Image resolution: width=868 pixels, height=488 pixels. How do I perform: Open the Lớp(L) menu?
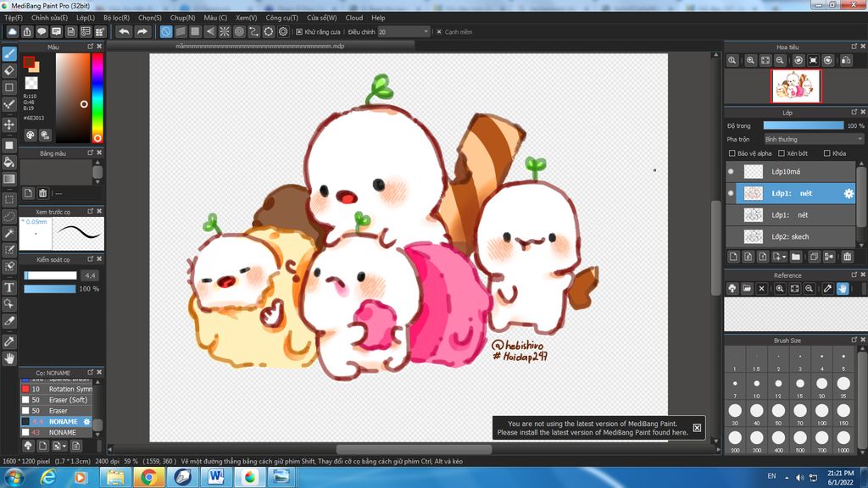tap(86, 18)
